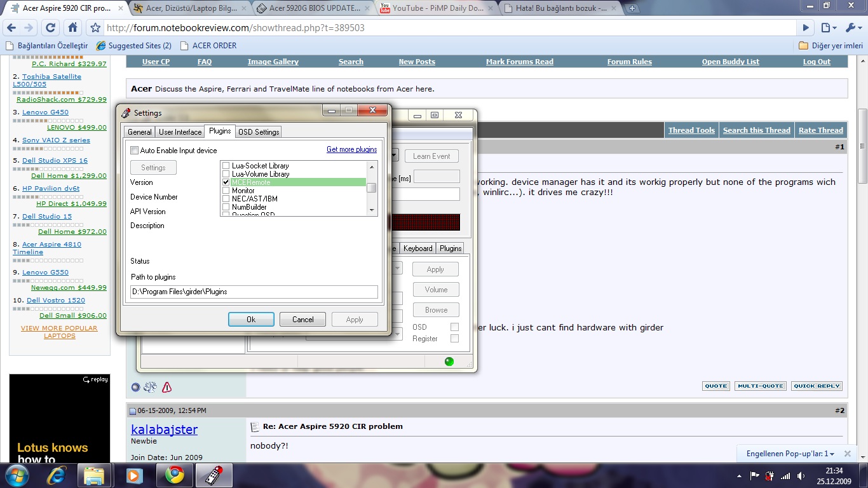Image resolution: width=868 pixels, height=488 pixels.
Task: Open the OSD Settings tab
Action: (259, 132)
